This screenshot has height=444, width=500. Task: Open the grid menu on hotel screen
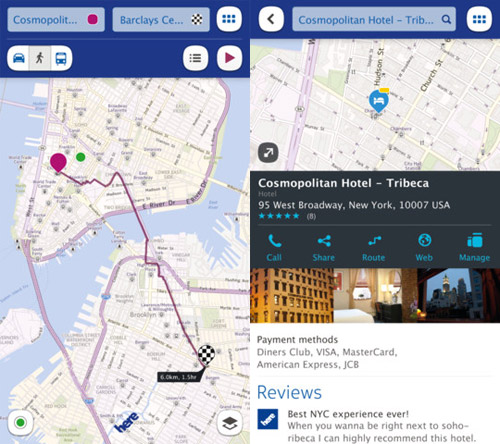(x=479, y=19)
